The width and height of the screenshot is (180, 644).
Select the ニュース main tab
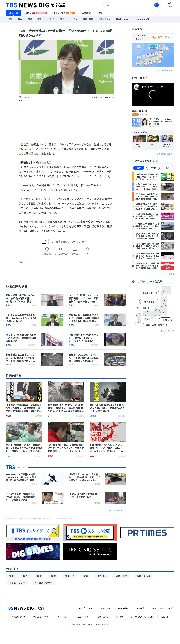[x=14, y=13]
